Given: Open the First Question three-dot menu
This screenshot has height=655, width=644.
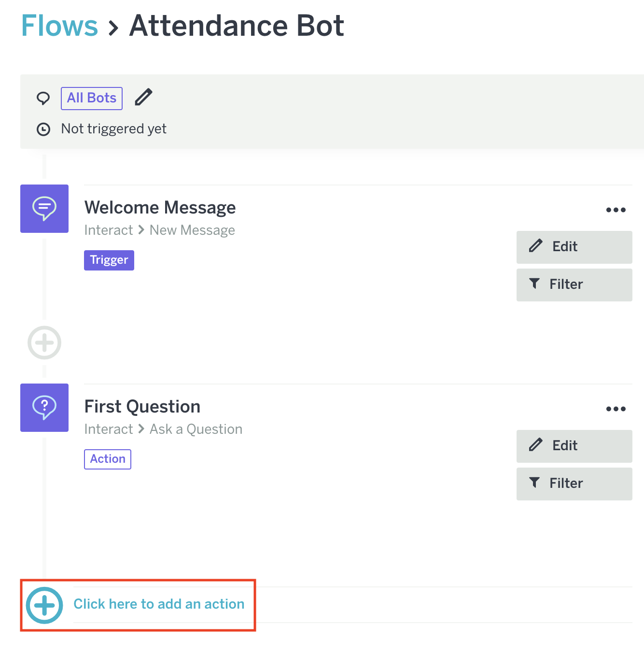Looking at the screenshot, I should [616, 409].
